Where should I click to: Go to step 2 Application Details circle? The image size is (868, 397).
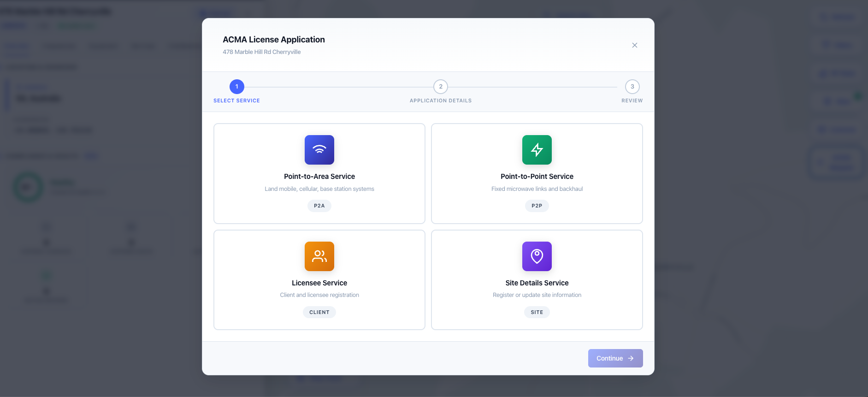[441, 87]
